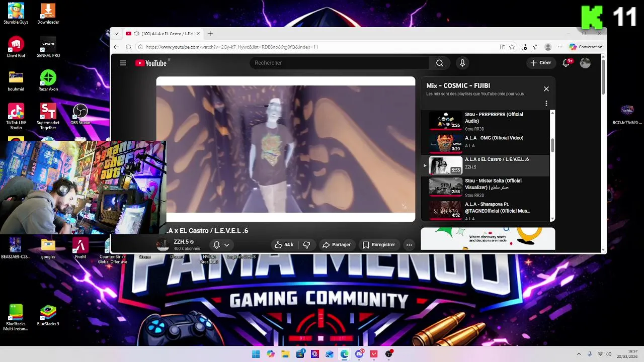Select the current A.L.A x EL Castro / L.E.V.E.L .6 mix item
644x362 pixels.
click(x=487, y=165)
